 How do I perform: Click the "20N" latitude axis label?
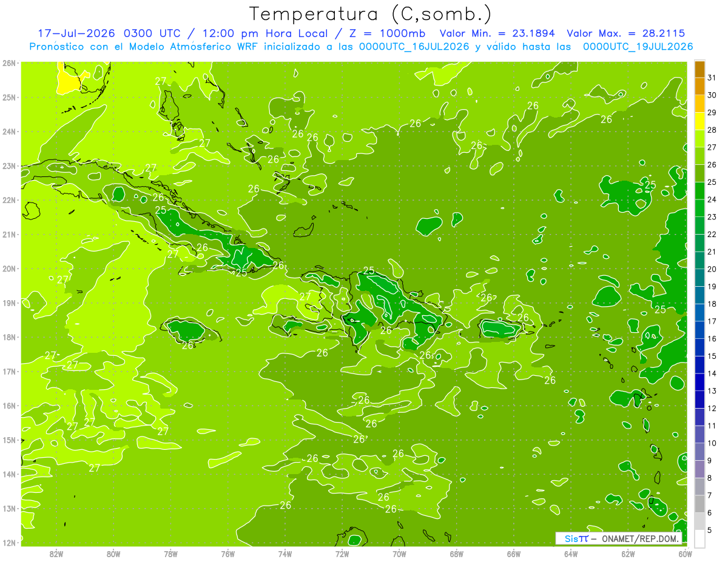9,269
